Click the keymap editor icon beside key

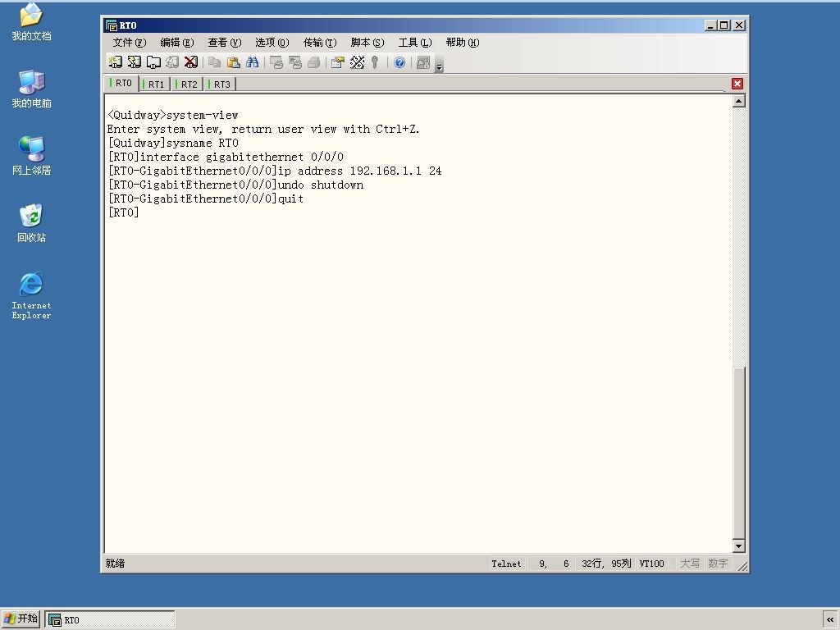coord(357,62)
